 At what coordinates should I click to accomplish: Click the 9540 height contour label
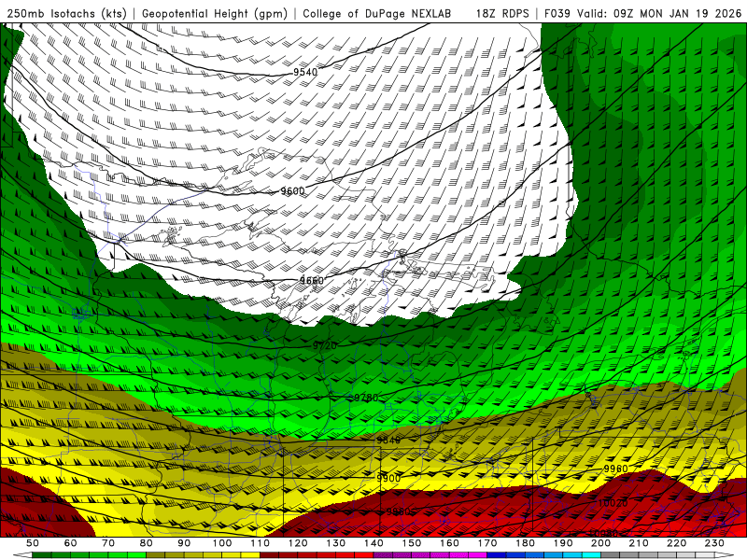[x=305, y=72]
